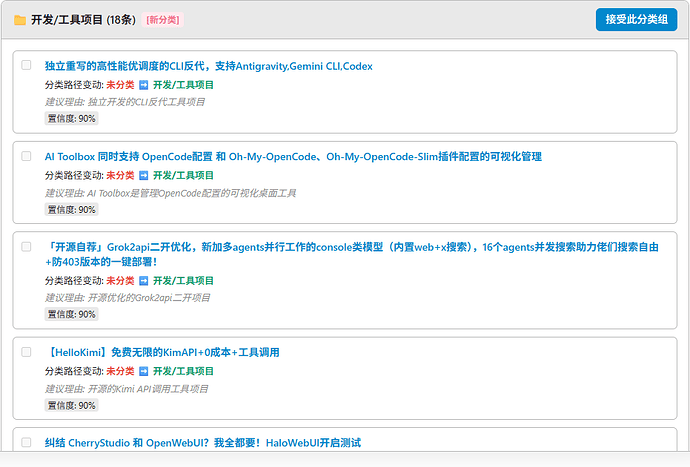
Task: Click 未分类 label in the Grok2api card
Action: point(120,281)
